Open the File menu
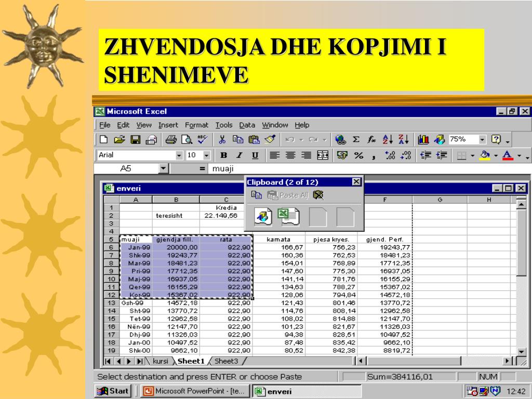Viewport: 532px width, 399px height. tap(105, 125)
